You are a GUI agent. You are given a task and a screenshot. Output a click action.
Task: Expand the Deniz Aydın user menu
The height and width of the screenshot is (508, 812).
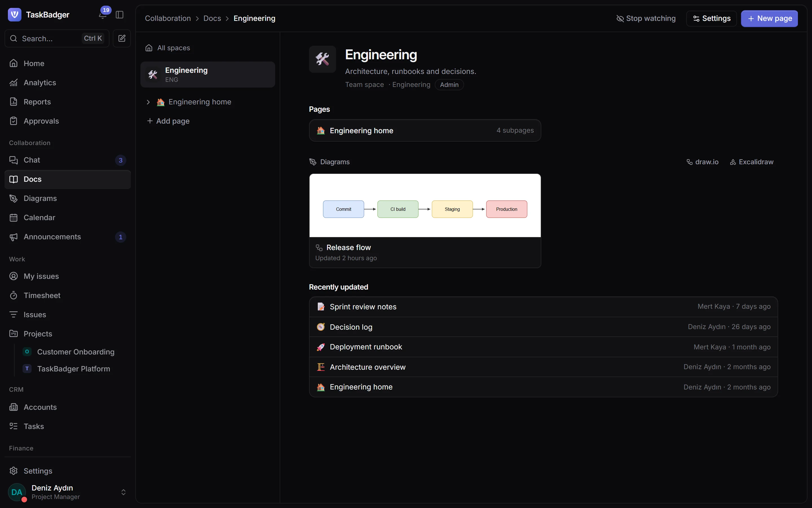pyautogui.click(x=67, y=492)
